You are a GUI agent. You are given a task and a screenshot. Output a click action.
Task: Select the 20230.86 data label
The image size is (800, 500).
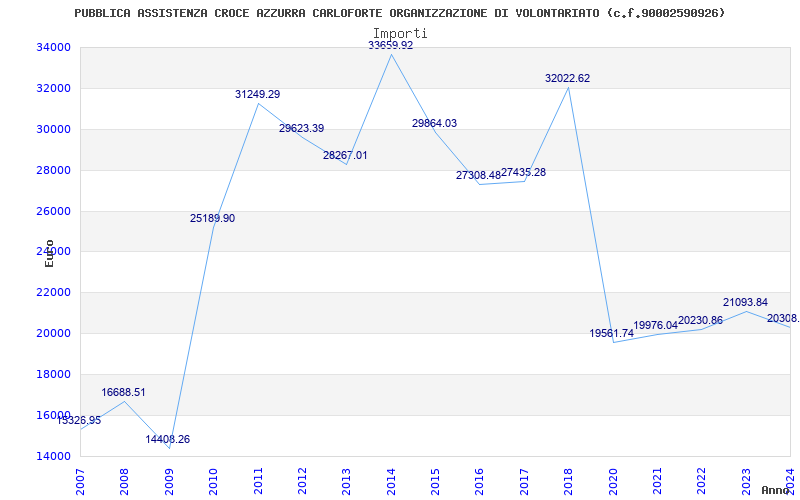(701, 321)
